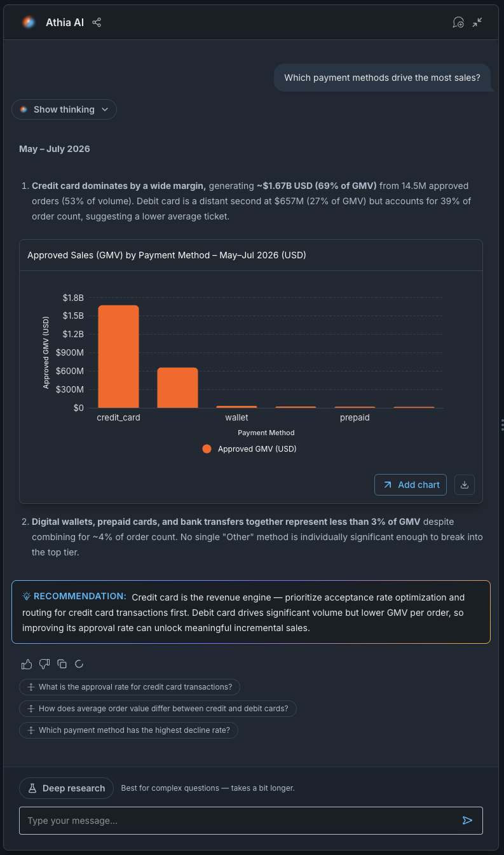
Task: Download the chart using the download icon
Action: coord(465,485)
